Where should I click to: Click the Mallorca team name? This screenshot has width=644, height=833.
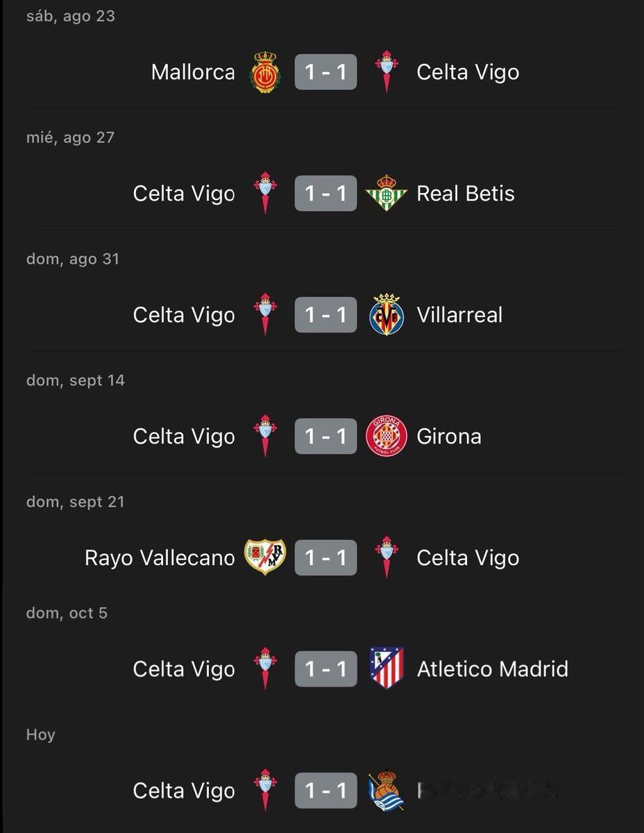[x=193, y=72]
